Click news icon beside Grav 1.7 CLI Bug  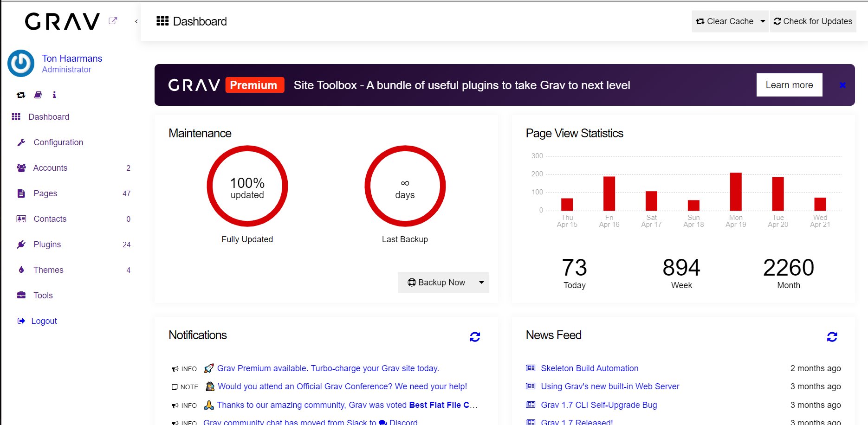(x=531, y=405)
